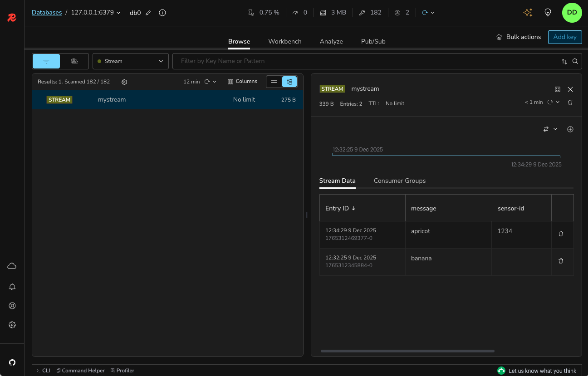Switch to the tree view toggle
Screen dimensions: 588x376
pyautogui.click(x=289, y=82)
